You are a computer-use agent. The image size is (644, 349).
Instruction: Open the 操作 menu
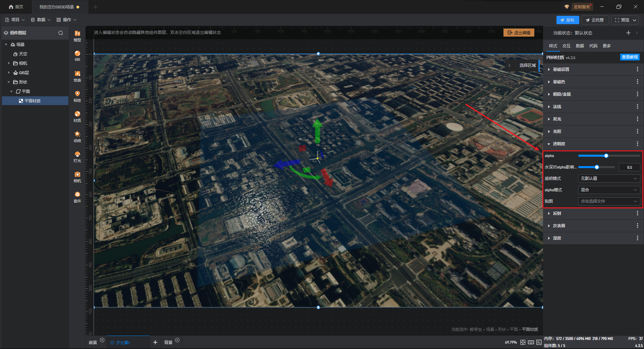[x=66, y=20]
